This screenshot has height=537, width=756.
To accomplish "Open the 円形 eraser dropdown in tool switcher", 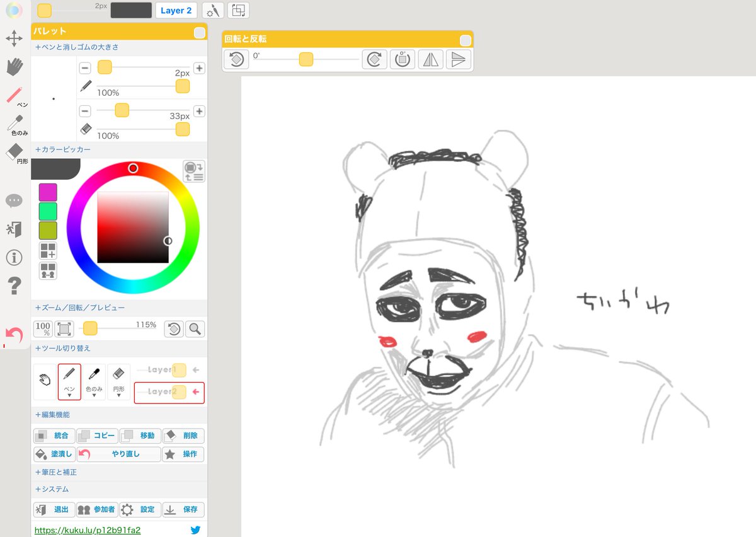I will coord(119,381).
